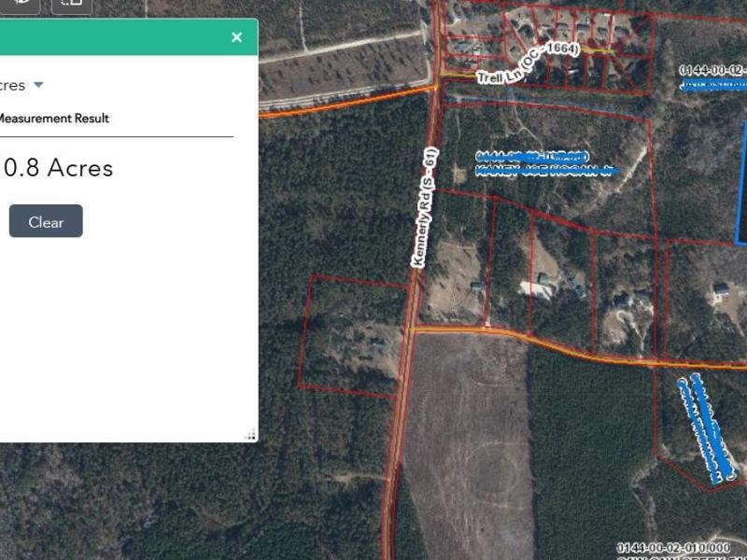Viewport: 747px width, 560px height.
Task: Click the Kennerly Rd (S - 61) road label
Action: [425, 207]
